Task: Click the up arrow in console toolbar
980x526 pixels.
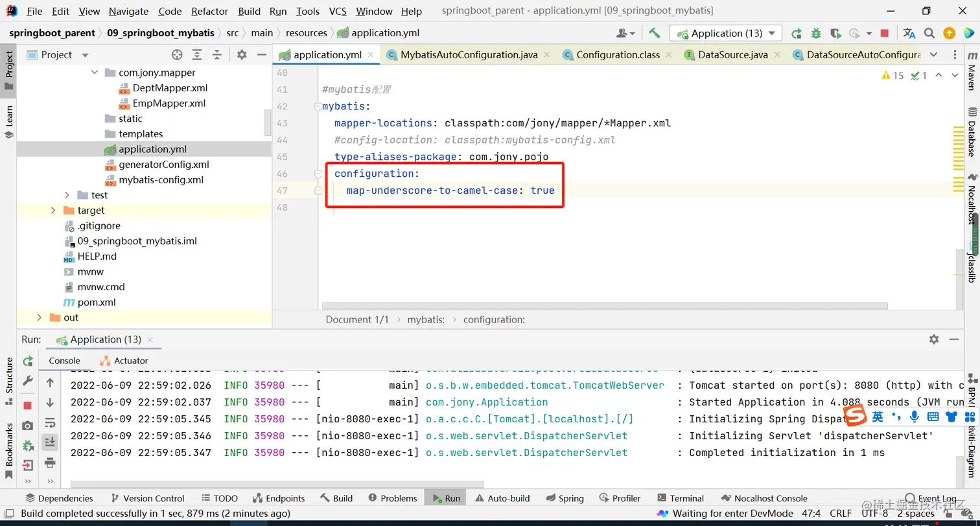Action: coord(50,383)
